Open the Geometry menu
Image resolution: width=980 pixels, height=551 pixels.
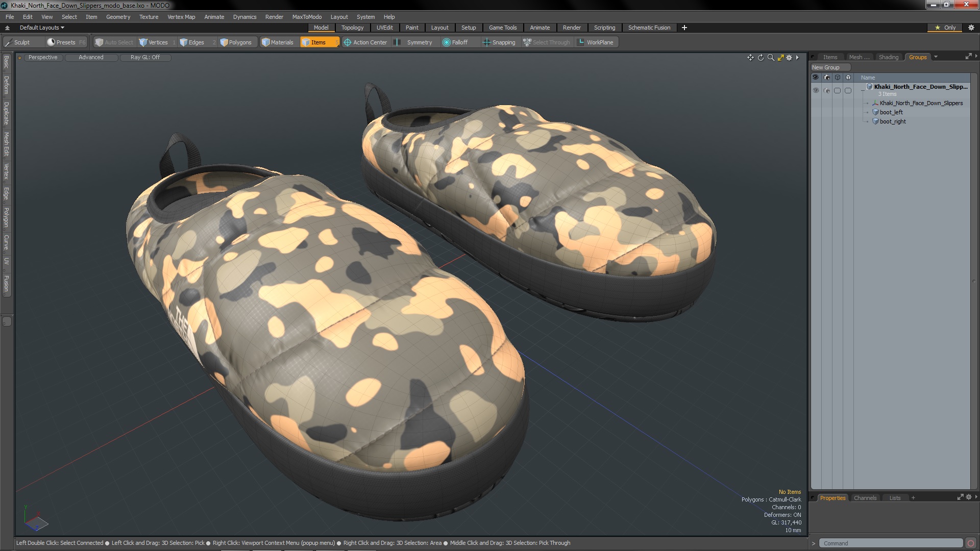click(118, 17)
